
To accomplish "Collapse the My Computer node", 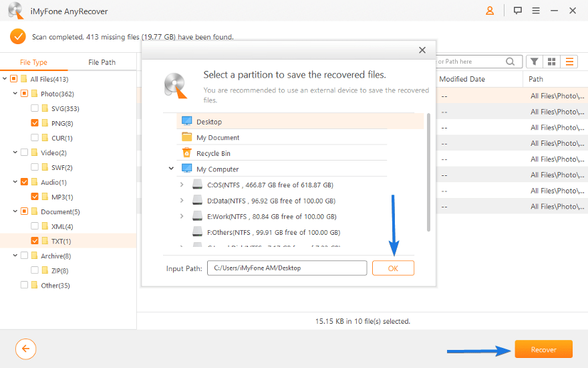I will click(x=171, y=168).
